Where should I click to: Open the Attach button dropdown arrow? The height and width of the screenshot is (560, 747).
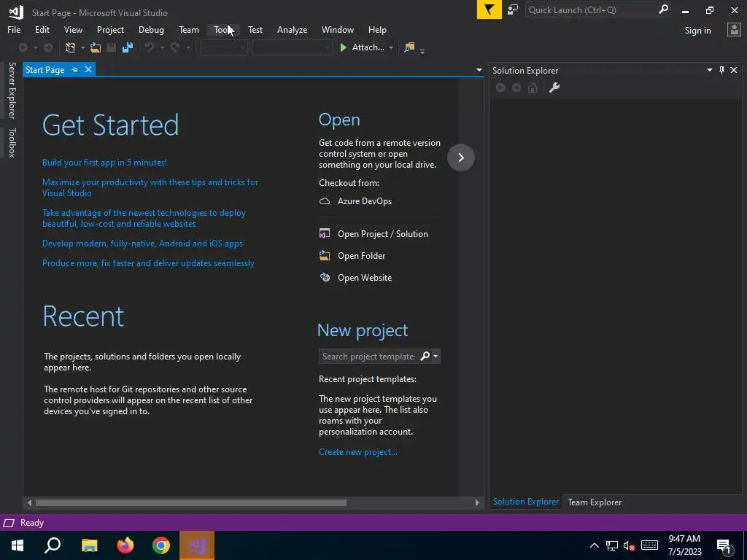click(391, 47)
